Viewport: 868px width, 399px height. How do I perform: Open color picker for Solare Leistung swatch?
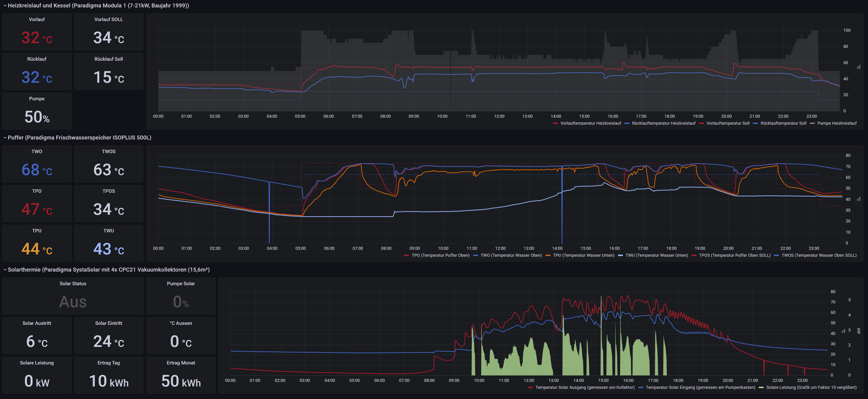pyautogui.click(x=761, y=388)
